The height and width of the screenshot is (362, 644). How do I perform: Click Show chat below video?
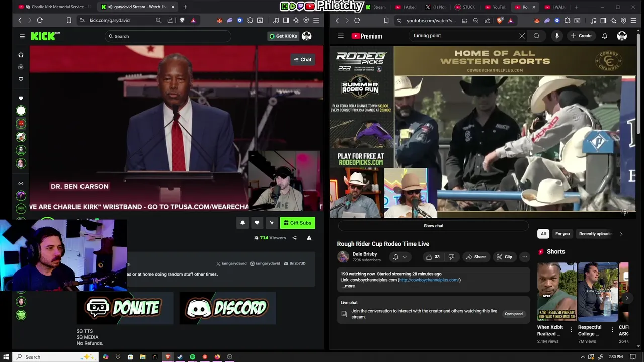[x=433, y=226]
